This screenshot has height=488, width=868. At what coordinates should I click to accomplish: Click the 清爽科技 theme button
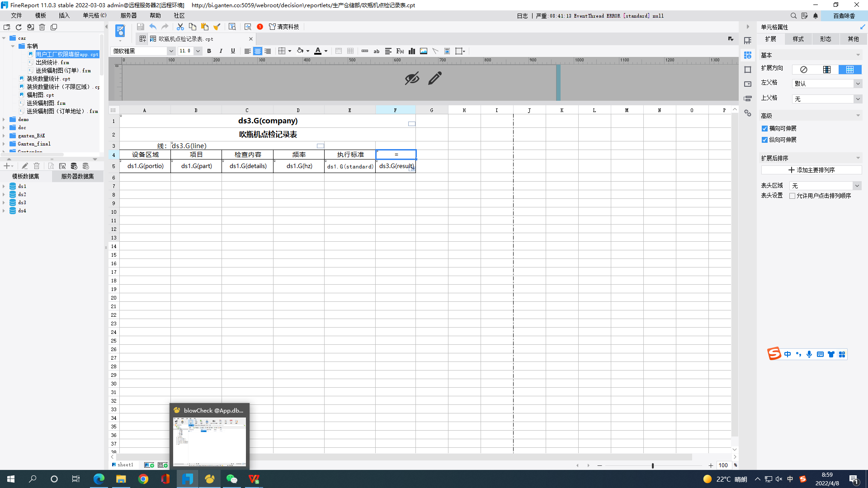[x=284, y=27]
